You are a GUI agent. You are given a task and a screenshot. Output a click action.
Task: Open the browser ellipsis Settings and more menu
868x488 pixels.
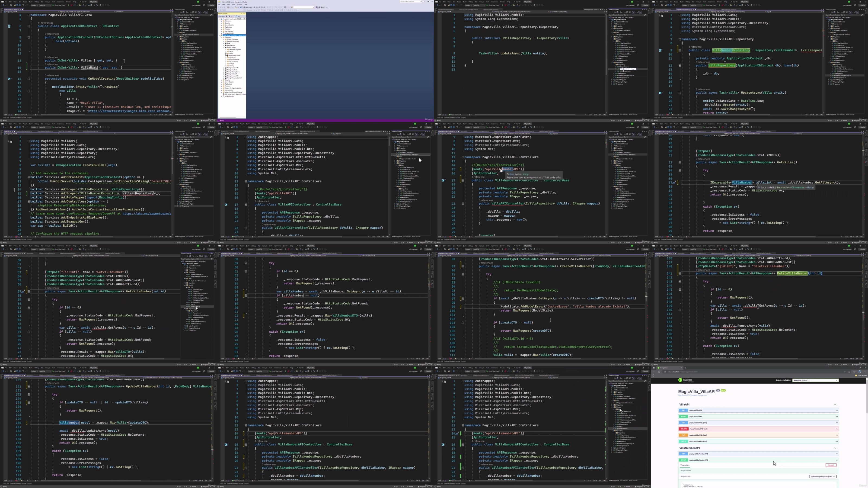(x=865, y=372)
